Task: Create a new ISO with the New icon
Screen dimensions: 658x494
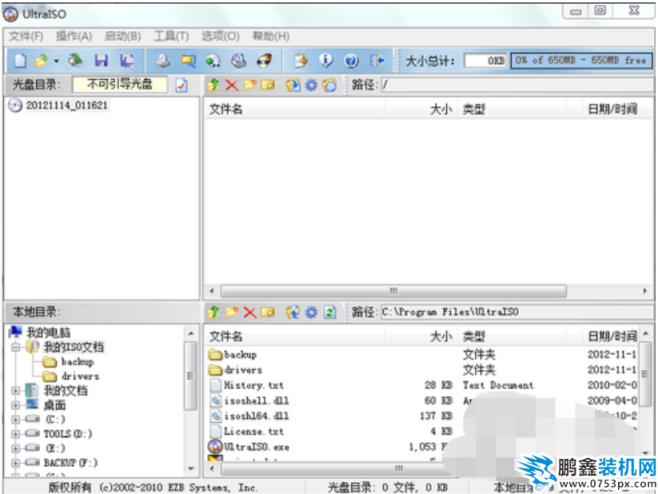Action: [x=20, y=61]
